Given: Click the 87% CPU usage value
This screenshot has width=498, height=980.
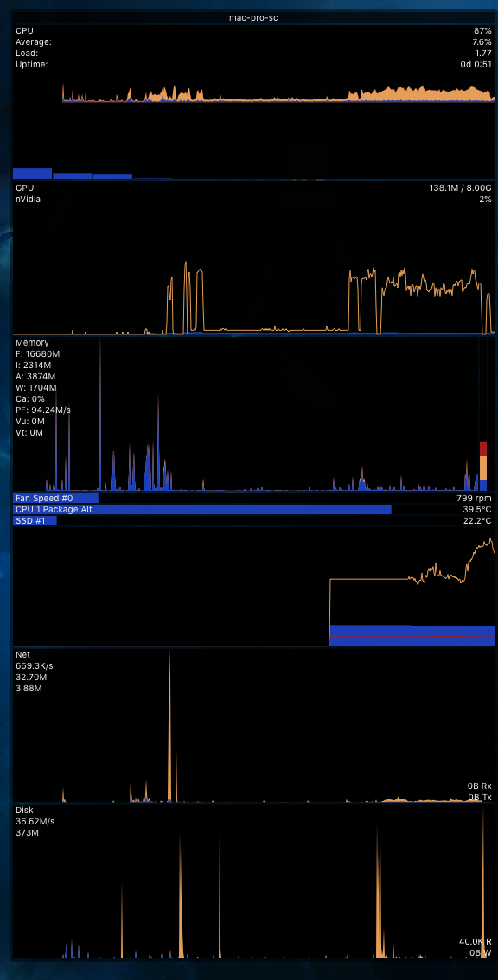Looking at the screenshot, I should 482,30.
